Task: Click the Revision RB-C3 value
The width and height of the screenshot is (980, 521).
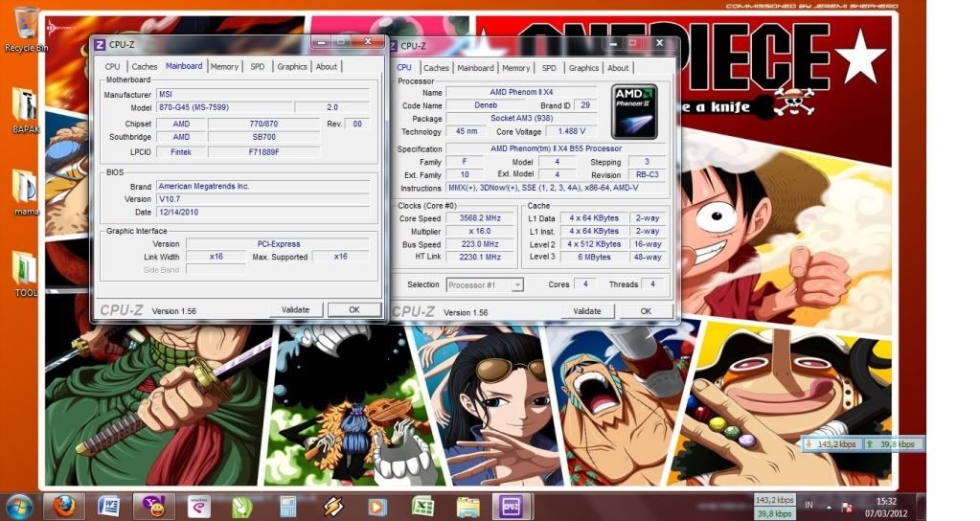Action: (x=647, y=174)
